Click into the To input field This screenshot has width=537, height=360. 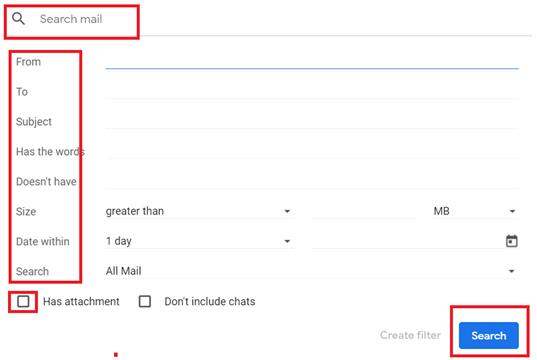pos(312,91)
